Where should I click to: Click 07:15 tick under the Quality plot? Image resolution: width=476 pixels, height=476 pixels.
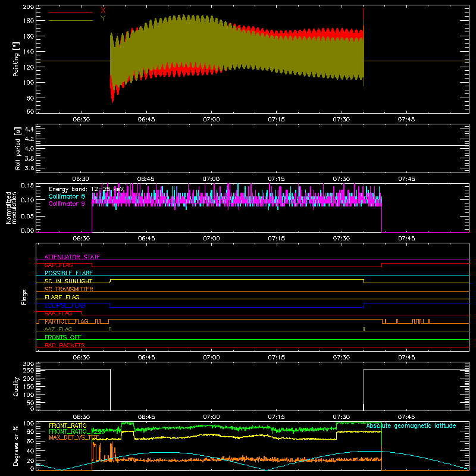(x=276, y=417)
